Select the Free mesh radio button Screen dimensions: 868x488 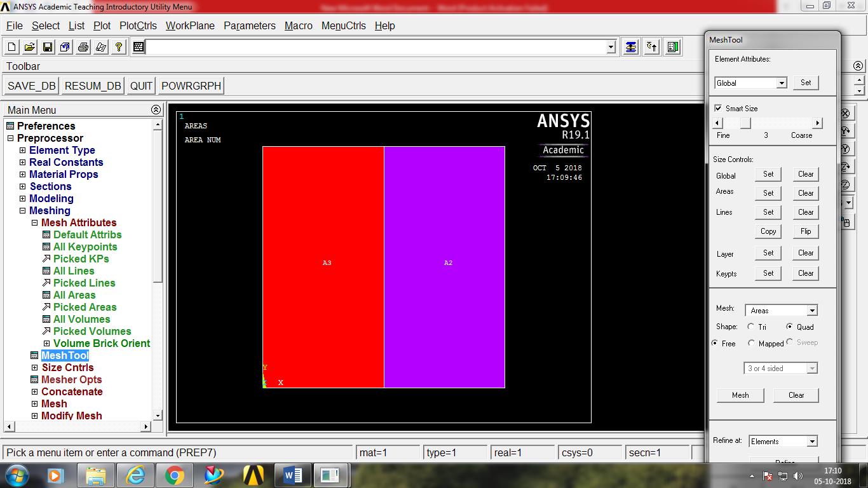(715, 343)
